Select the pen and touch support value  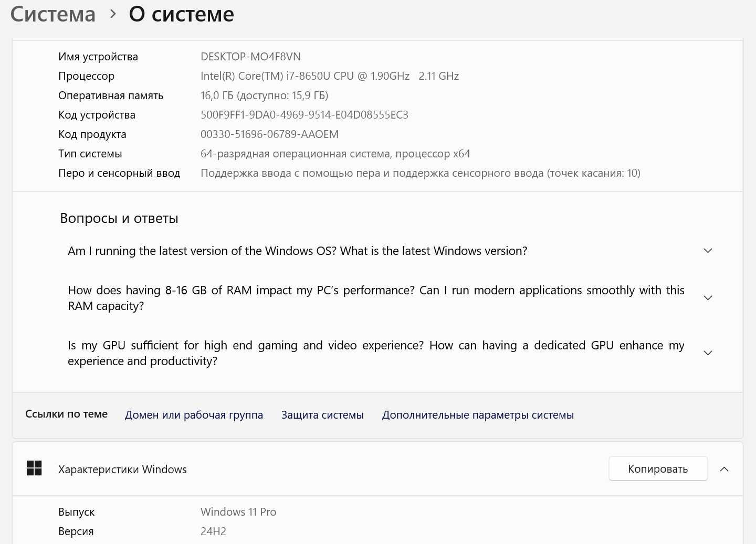point(421,173)
